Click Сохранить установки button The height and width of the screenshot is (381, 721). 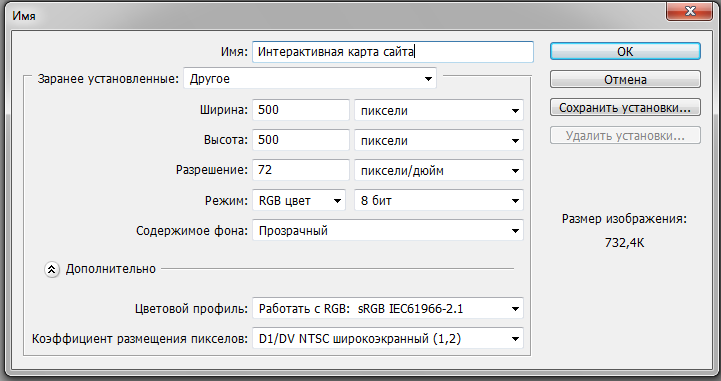(625, 108)
